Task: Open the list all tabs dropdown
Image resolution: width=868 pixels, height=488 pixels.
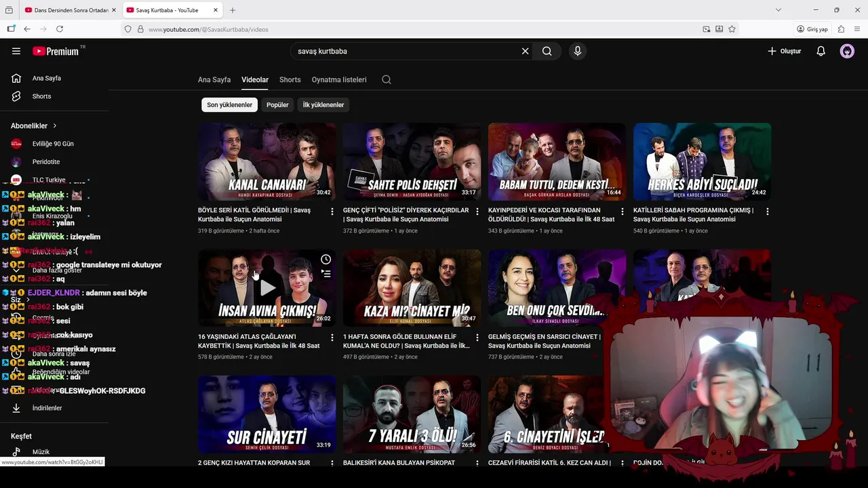Action: pyautogui.click(x=778, y=10)
